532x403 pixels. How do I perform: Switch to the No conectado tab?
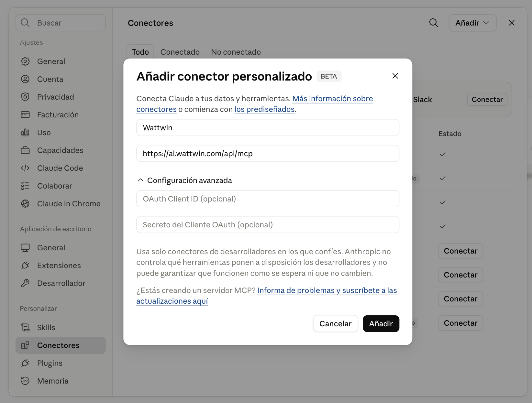(236, 52)
